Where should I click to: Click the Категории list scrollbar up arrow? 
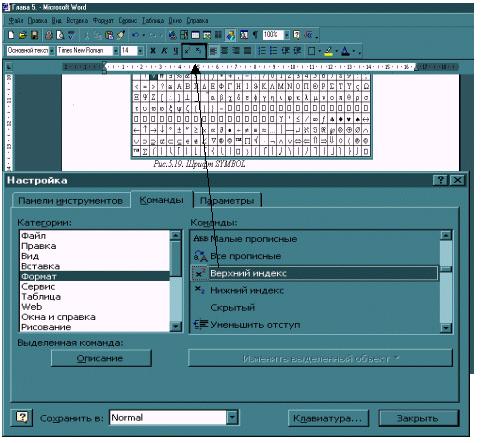pyautogui.click(x=175, y=235)
